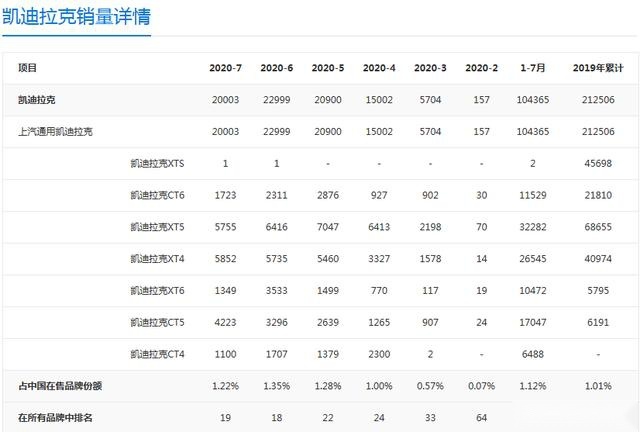Click XT4 March value 1578
The image size is (640, 432).
(x=430, y=258)
